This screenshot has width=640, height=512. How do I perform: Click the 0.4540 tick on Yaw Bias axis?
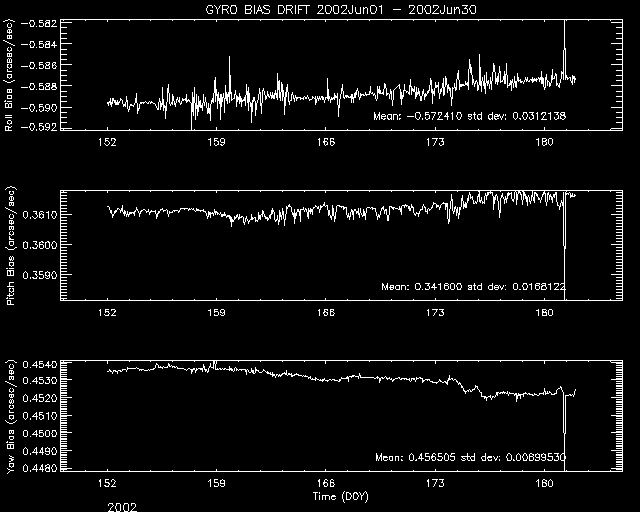click(x=40, y=364)
